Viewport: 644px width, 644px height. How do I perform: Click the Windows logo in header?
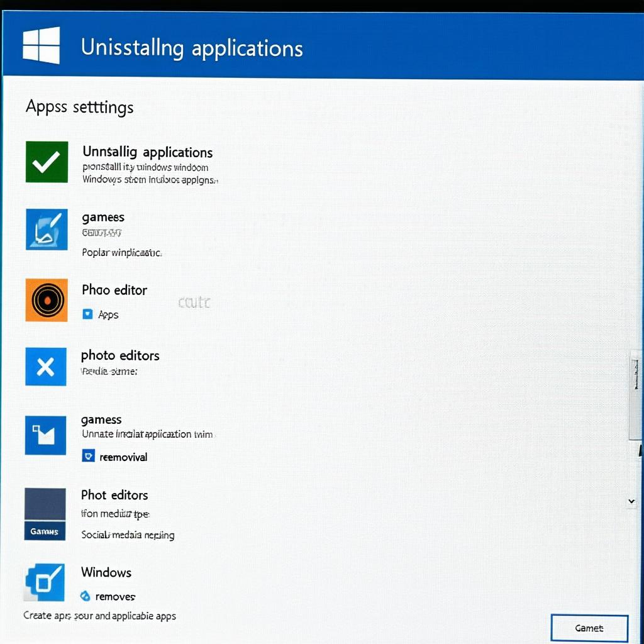pos(42,45)
